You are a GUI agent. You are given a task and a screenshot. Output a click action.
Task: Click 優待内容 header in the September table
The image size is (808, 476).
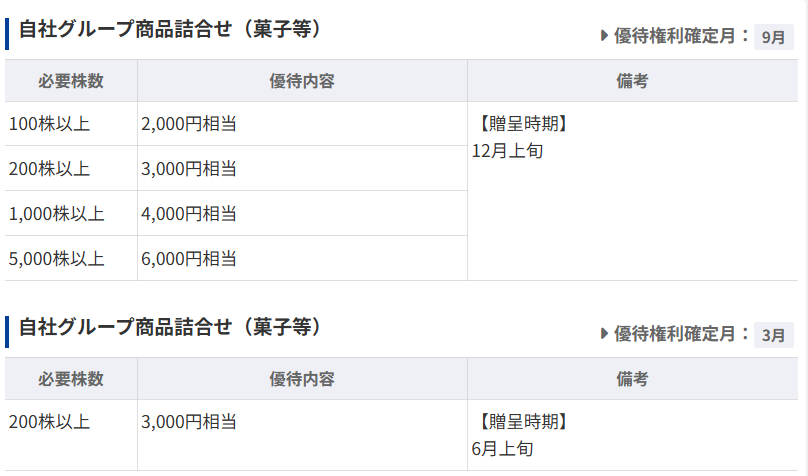pos(302,81)
